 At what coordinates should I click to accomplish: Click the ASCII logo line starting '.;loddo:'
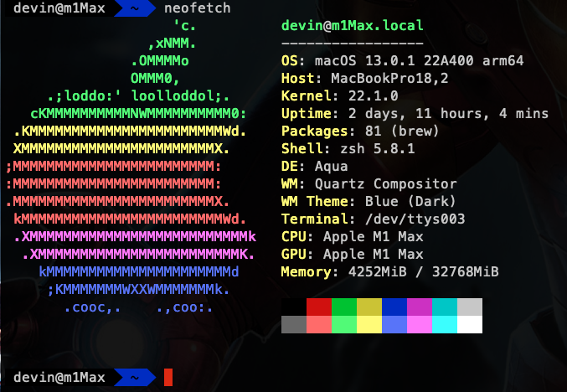138,95
